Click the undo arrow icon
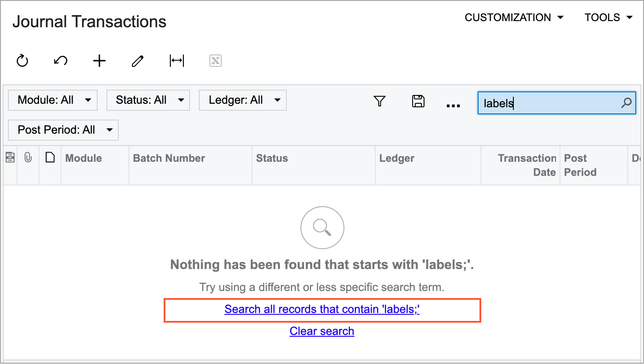The image size is (644, 364). (61, 61)
